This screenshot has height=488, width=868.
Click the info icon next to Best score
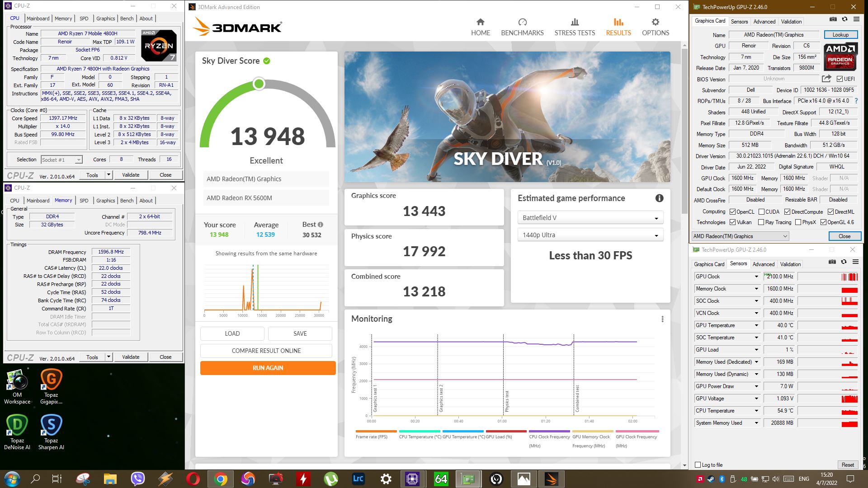[320, 225]
